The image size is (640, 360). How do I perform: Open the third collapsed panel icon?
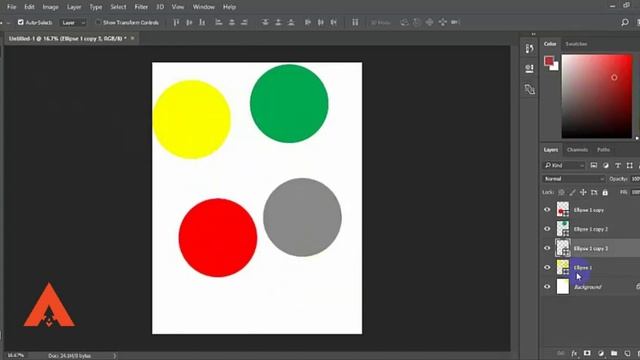[529, 89]
